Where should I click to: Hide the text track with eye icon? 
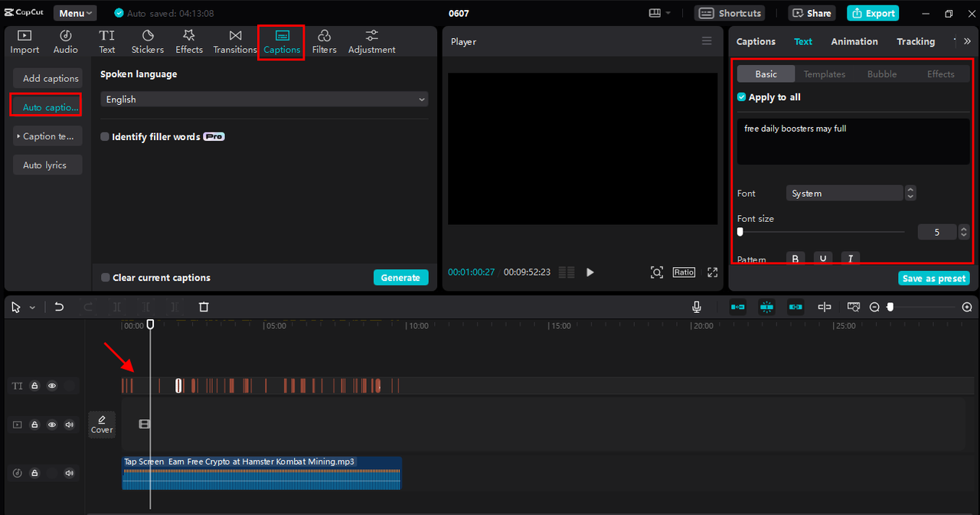coord(52,386)
